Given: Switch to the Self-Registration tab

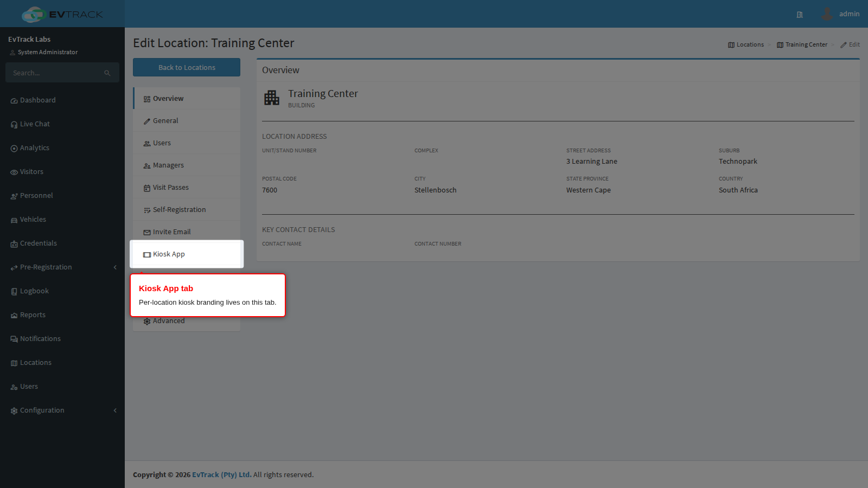Looking at the screenshot, I should (187, 210).
